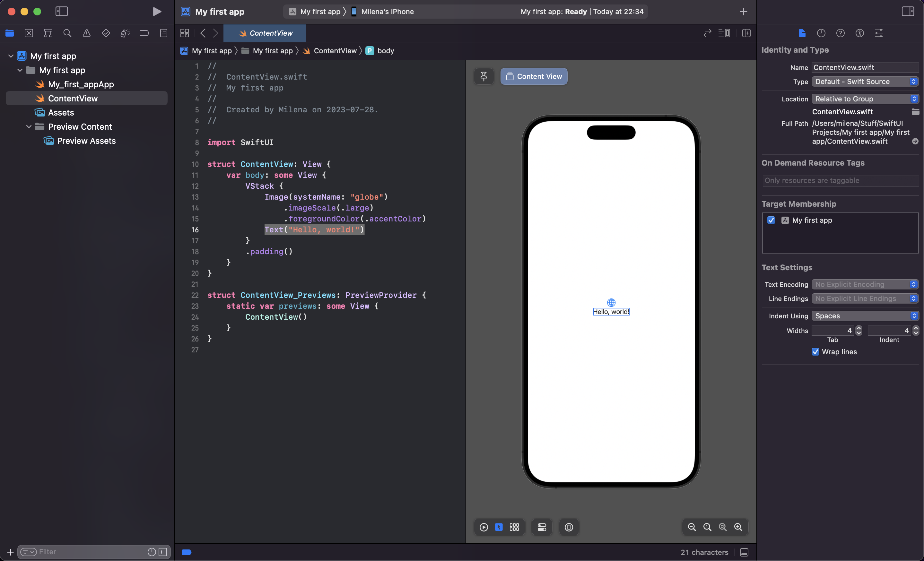Pin the canvas preview
Screen dimensions: 924x561
coord(484,76)
